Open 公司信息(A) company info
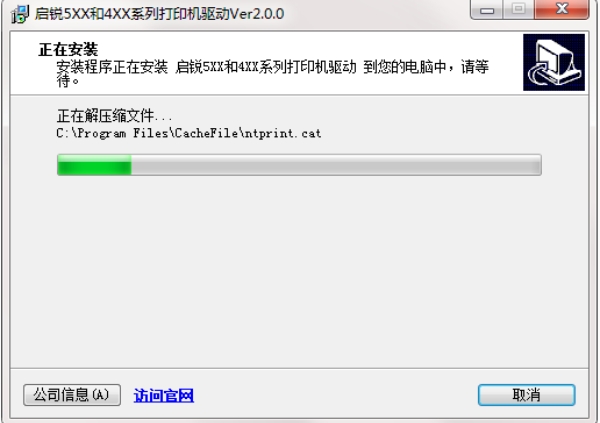 click(72, 395)
